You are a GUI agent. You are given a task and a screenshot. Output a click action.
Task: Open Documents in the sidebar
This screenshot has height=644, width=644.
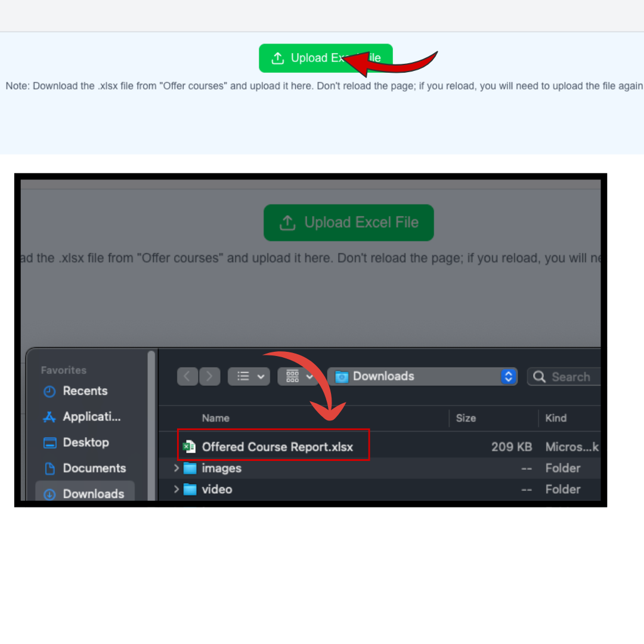94,468
